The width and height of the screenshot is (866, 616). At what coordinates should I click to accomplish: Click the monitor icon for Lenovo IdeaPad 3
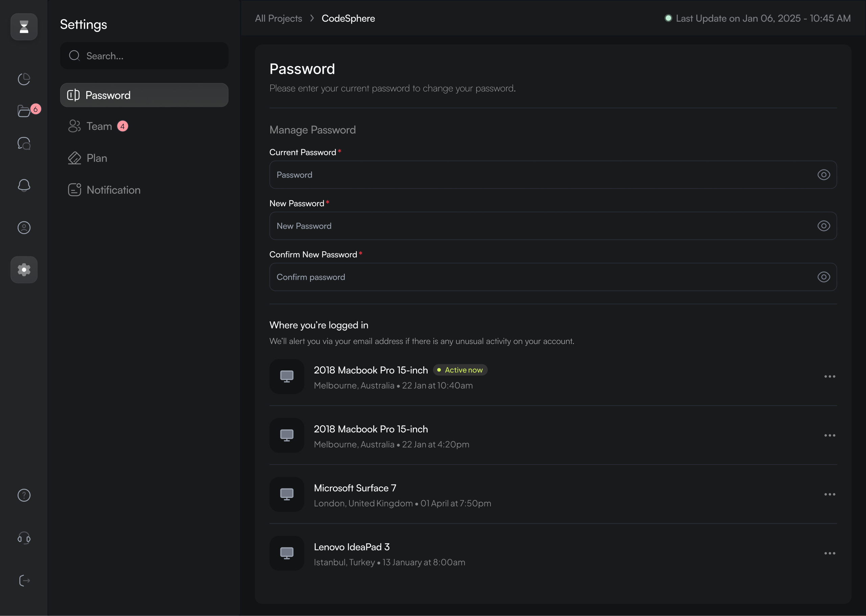coord(287,553)
